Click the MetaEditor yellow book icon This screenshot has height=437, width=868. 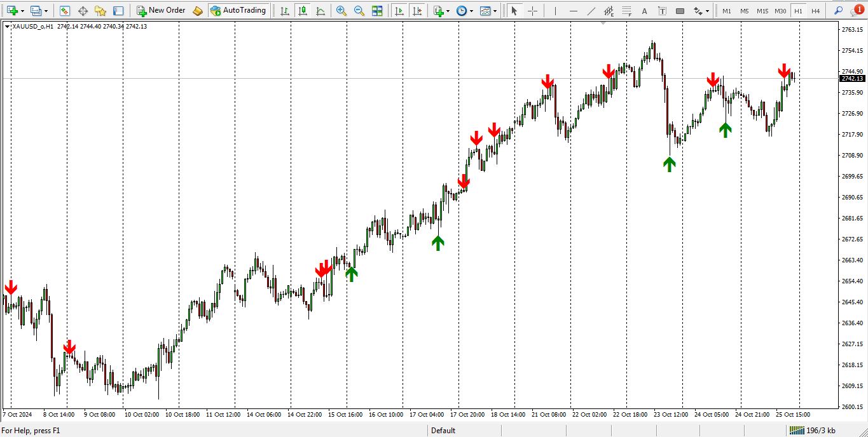click(x=198, y=11)
